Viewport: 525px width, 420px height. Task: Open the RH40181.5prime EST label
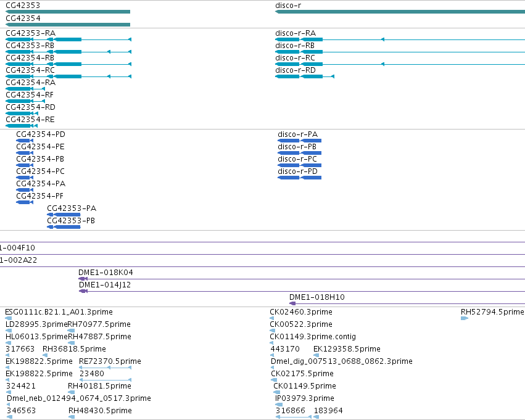point(99,387)
